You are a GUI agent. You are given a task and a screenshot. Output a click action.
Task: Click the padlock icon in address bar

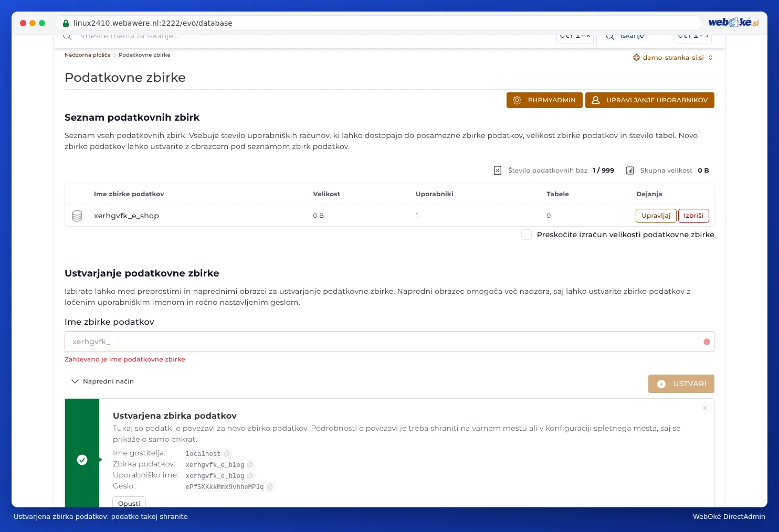point(66,23)
